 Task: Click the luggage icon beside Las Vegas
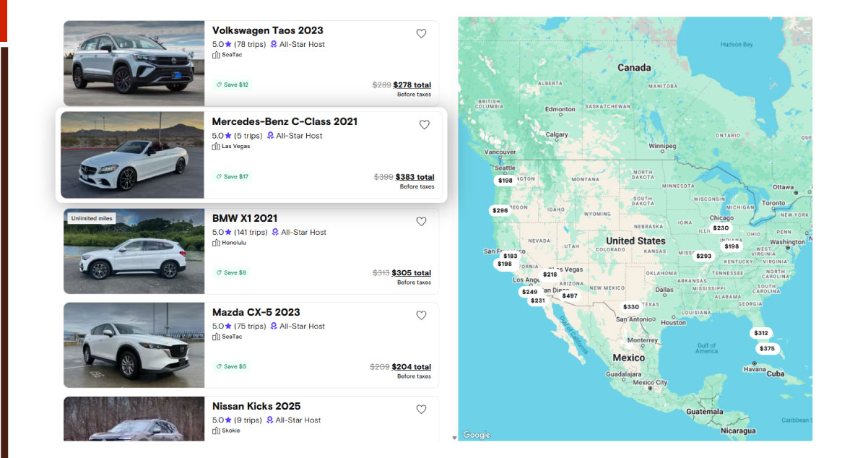coord(214,146)
